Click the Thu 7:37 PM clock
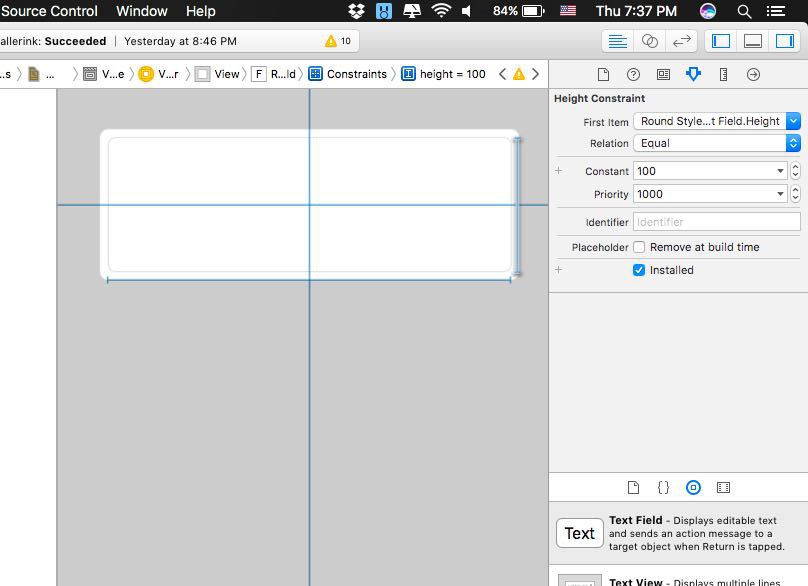This screenshot has width=808, height=586. pyautogui.click(x=636, y=11)
